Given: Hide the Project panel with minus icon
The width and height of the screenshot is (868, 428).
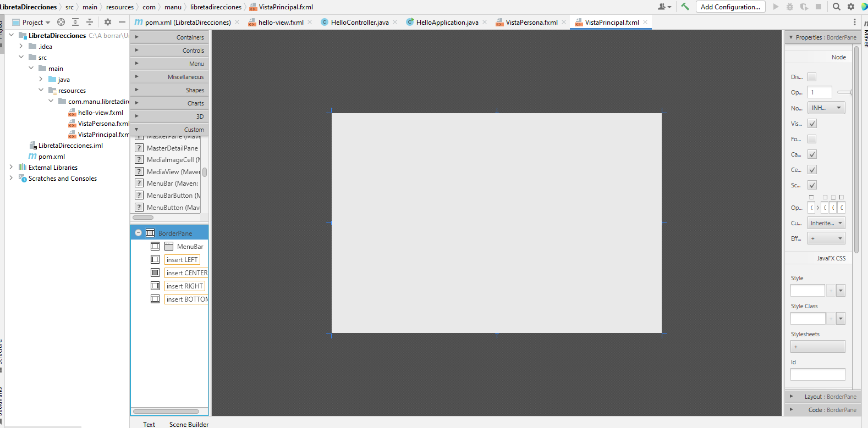Looking at the screenshot, I should (122, 22).
